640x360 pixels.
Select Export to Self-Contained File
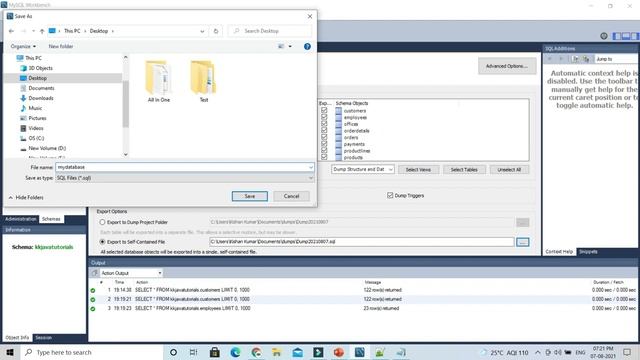pos(102,242)
